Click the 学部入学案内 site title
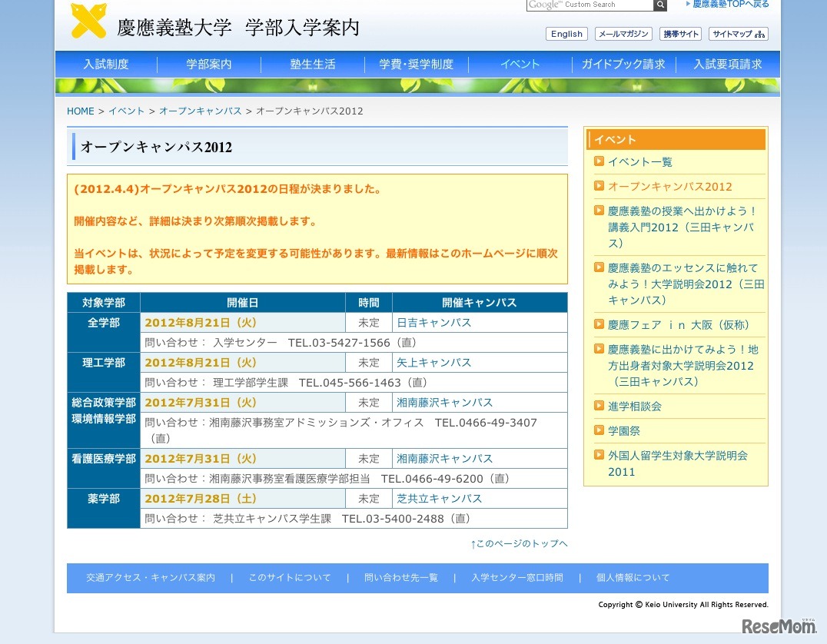Screen dimensions: 827x644 [x=302, y=28]
